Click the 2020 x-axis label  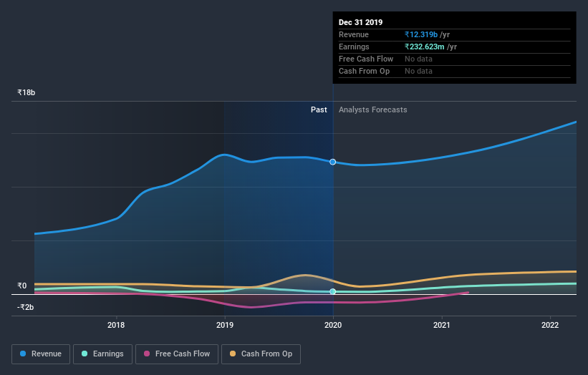coord(333,325)
